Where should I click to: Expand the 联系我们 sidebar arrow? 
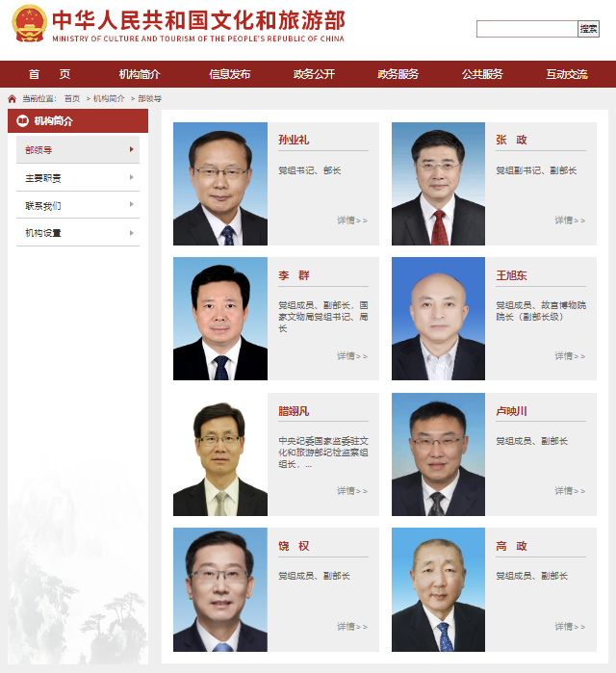pyautogui.click(x=131, y=204)
